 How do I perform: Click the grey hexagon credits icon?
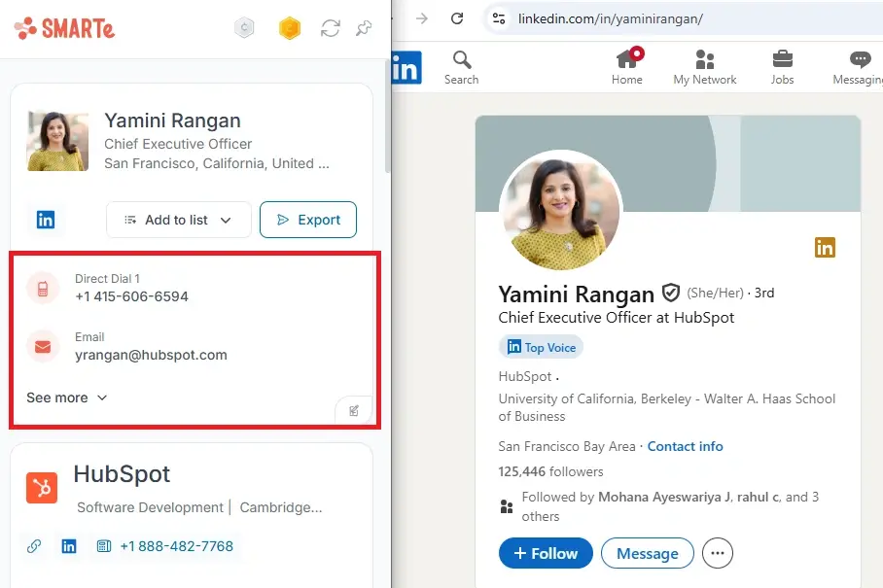pos(244,27)
